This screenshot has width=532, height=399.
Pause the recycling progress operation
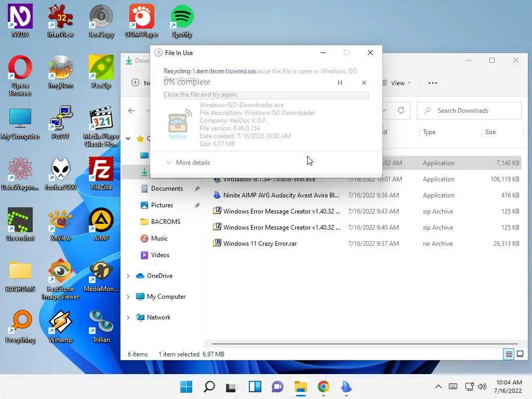click(x=340, y=83)
